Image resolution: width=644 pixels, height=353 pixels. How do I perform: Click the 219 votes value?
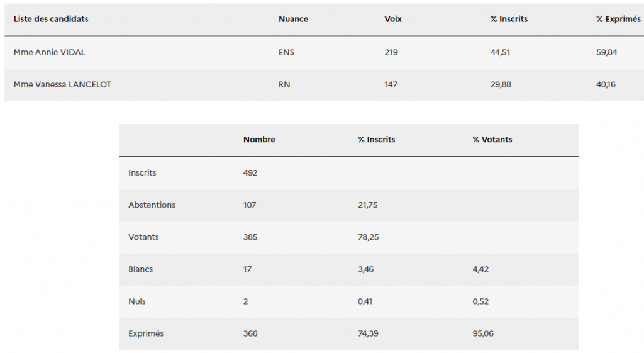coord(391,52)
